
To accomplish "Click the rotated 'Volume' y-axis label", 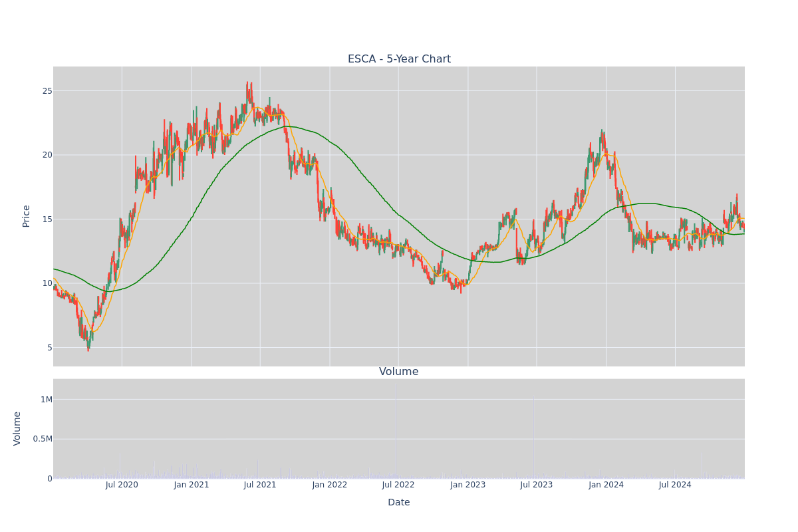I will (18, 428).
